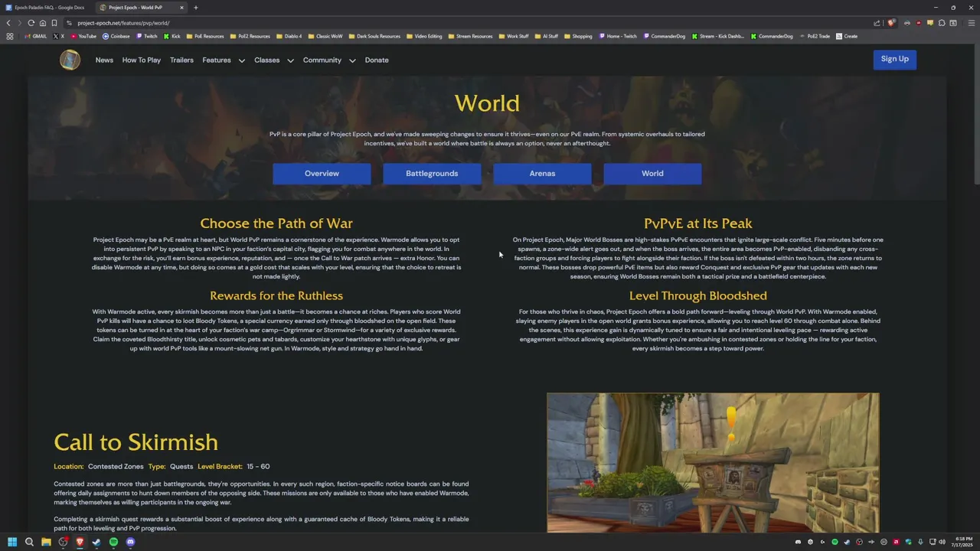Open a new browser tab with plus
Screen dimensions: 980x551
[x=195, y=8]
